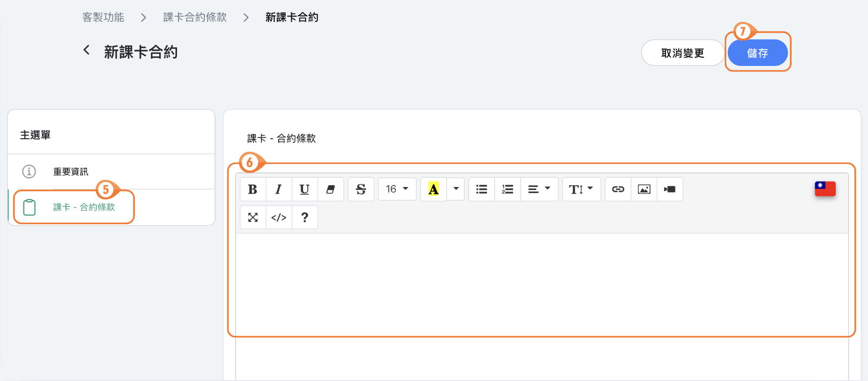868x381 pixels.
Task: Open the editor help dialog
Action: tap(304, 217)
